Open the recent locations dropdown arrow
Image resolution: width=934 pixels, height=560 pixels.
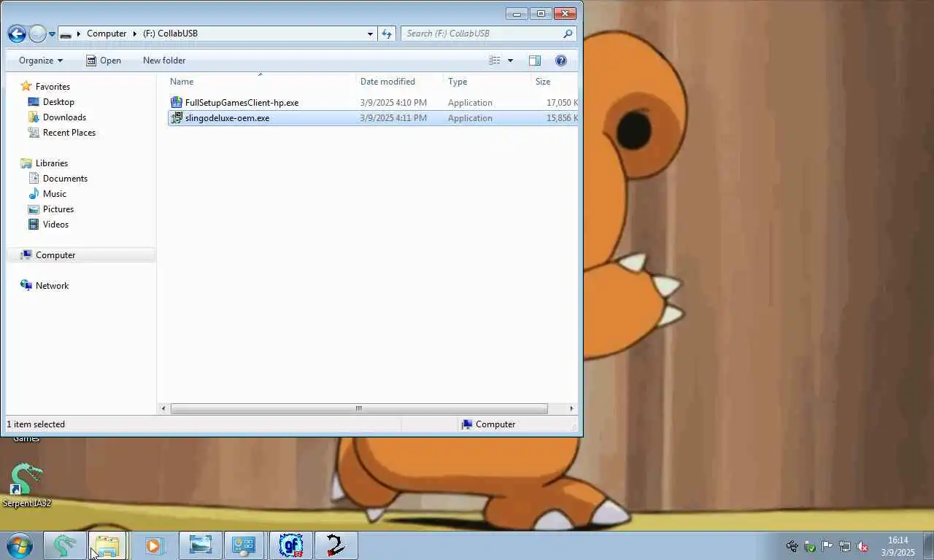(x=52, y=34)
